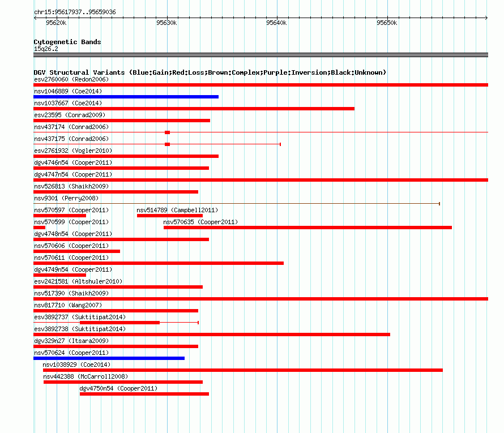Select the 15q26.2 band label
This screenshot has width=504, height=433.
coord(46,49)
